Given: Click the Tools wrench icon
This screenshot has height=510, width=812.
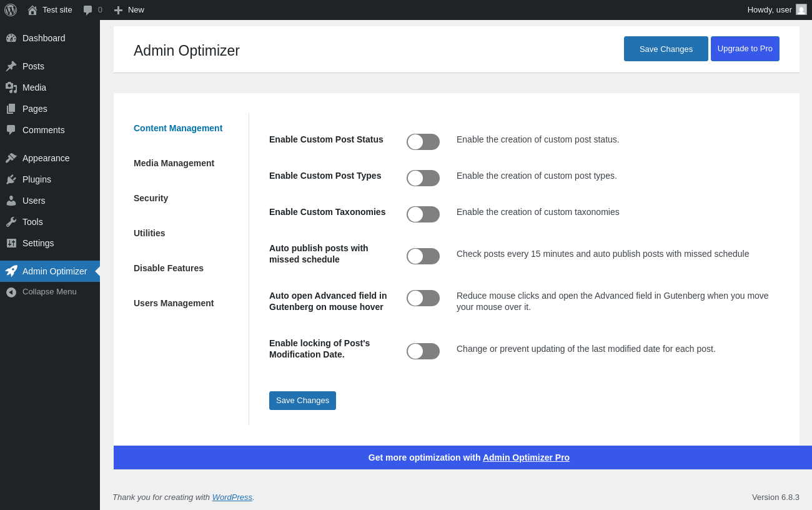Looking at the screenshot, I should pos(11,222).
